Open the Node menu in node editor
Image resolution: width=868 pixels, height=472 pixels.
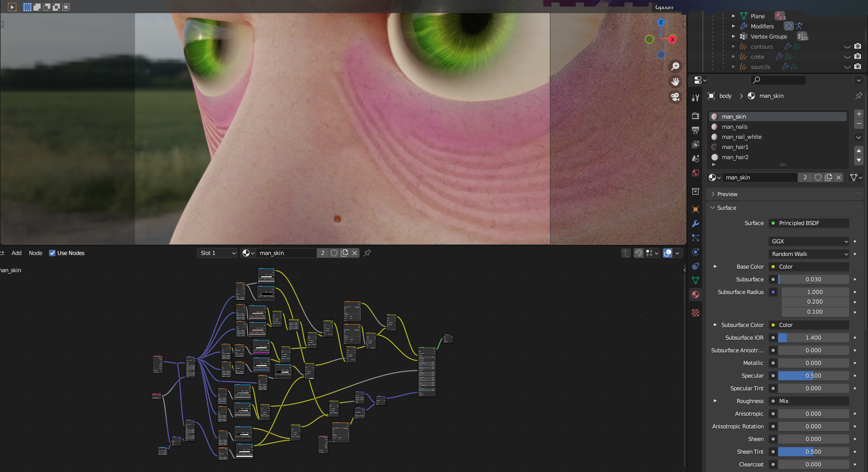pyautogui.click(x=36, y=253)
